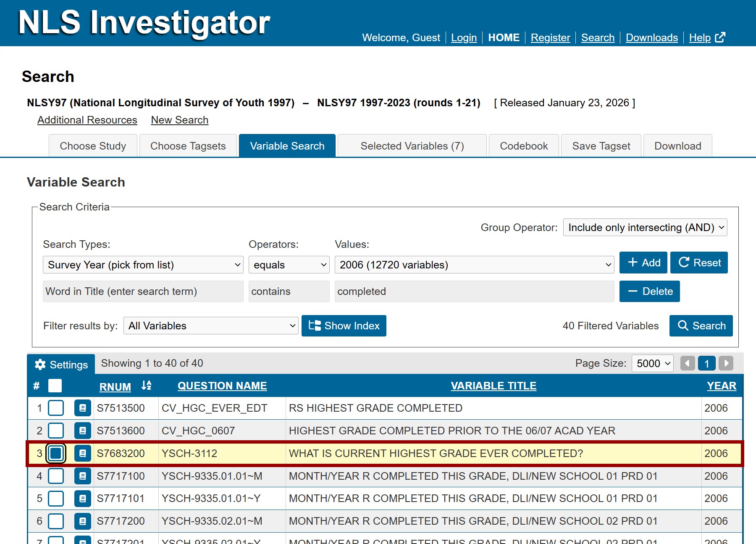Open codebook icon for row S7683200
756x544 pixels.
83,453
